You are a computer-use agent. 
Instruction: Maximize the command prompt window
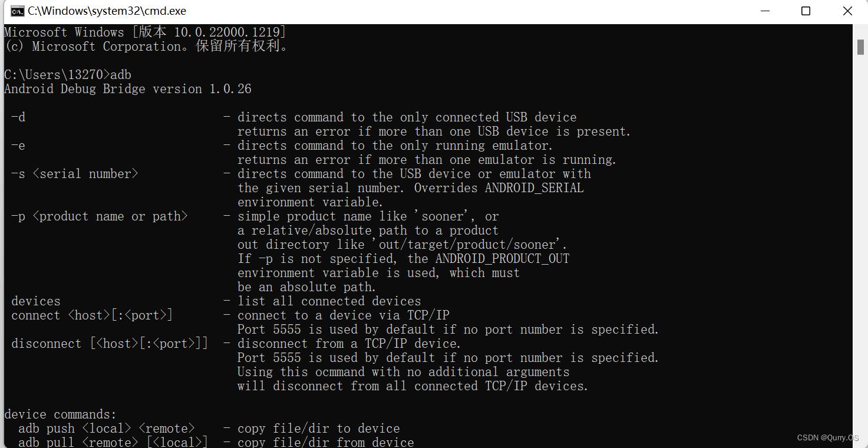(x=806, y=11)
